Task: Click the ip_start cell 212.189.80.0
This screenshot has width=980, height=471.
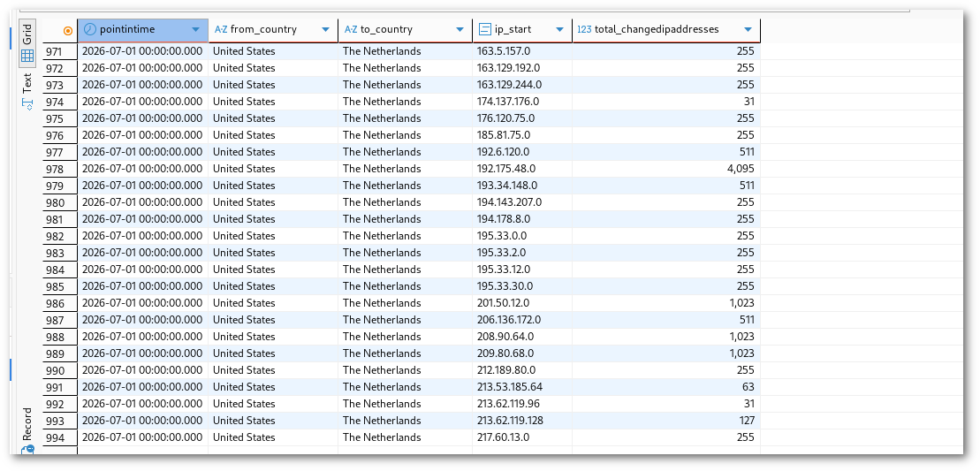Action: tap(522, 370)
